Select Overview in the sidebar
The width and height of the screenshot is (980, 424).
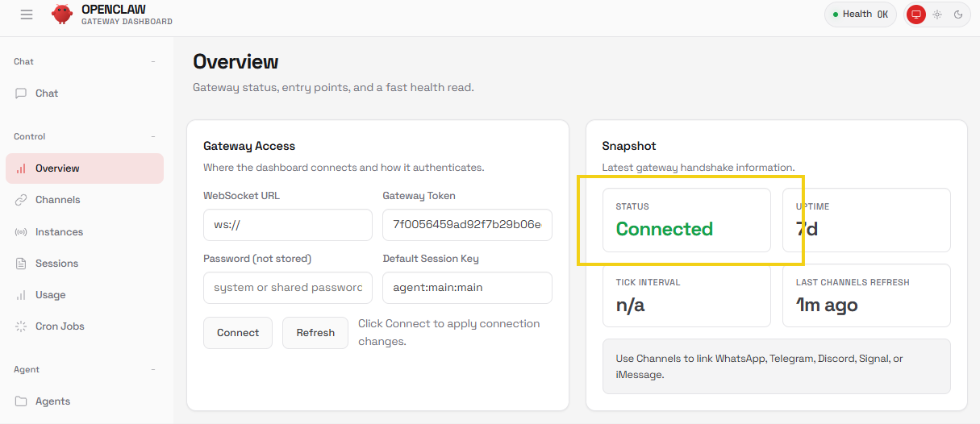coord(85,168)
